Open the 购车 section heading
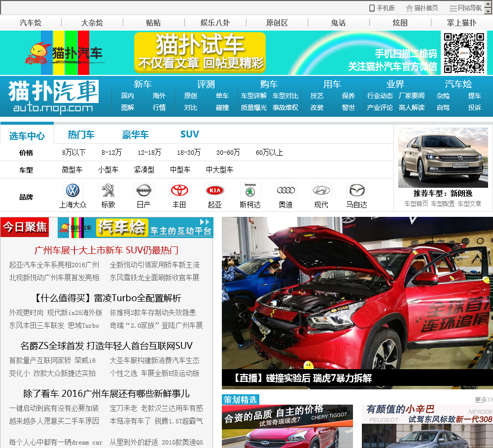 [269, 84]
